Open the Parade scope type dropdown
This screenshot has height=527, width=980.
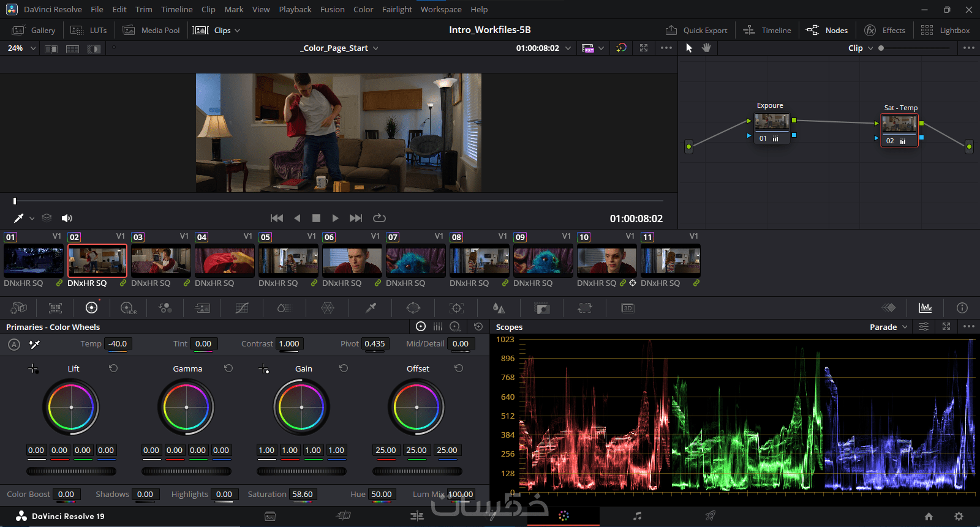tap(888, 327)
